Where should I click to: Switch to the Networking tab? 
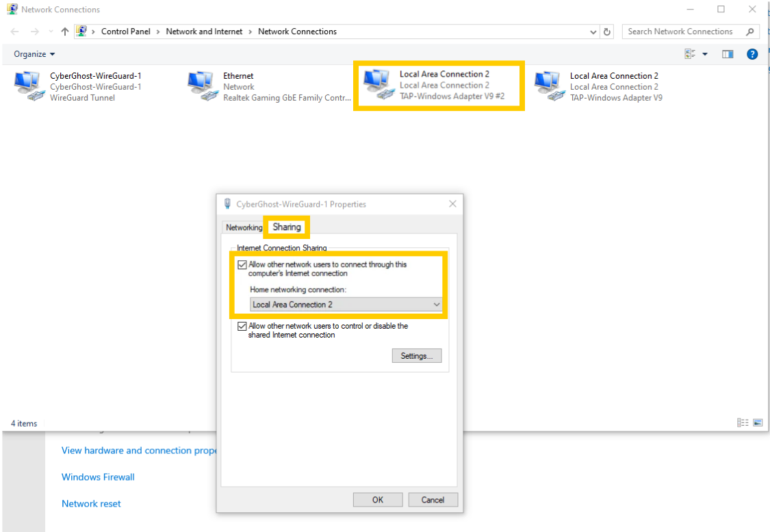click(x=244, y=227)
